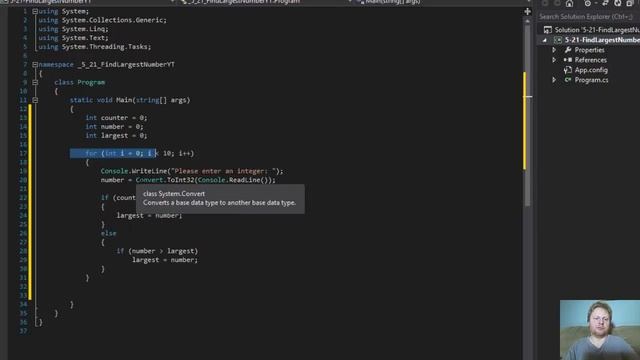Click 'int counter = 0;' on line 13
The image size is (640, 360).
click(116, 118)
